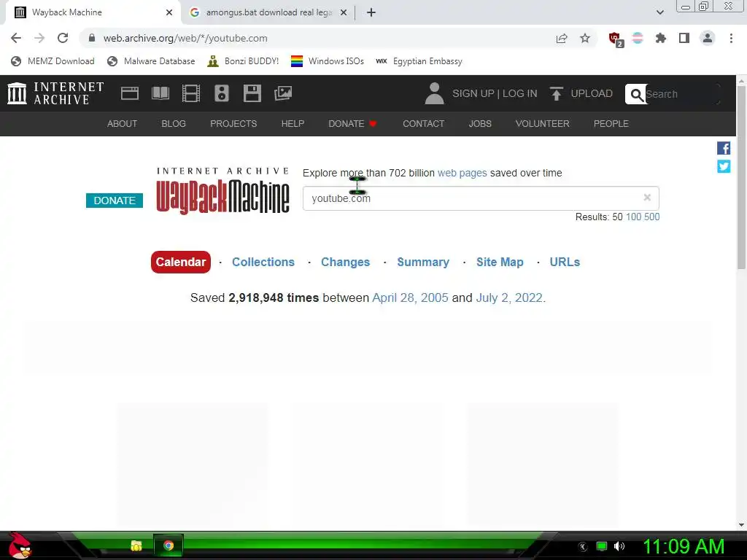This screenshot has height=560, width=747.
Task: Click the upload arrow icon
Action: click(556, 93)
